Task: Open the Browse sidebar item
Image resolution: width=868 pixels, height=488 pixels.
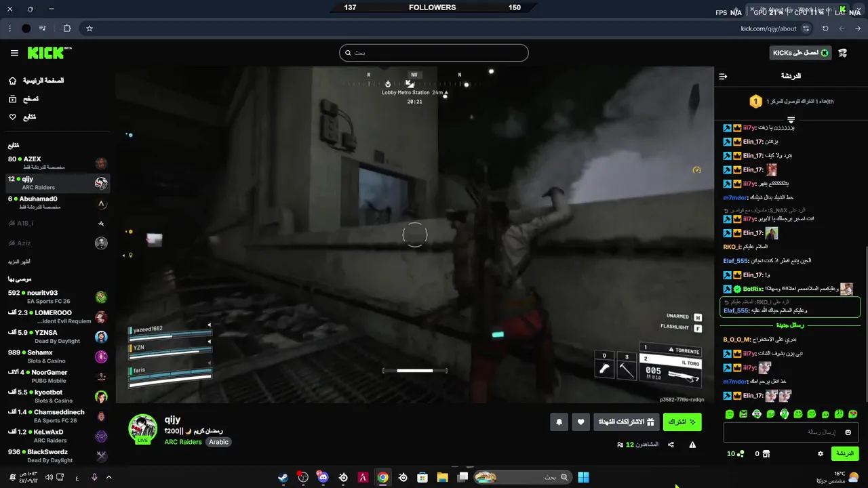Action: (24, 99)
